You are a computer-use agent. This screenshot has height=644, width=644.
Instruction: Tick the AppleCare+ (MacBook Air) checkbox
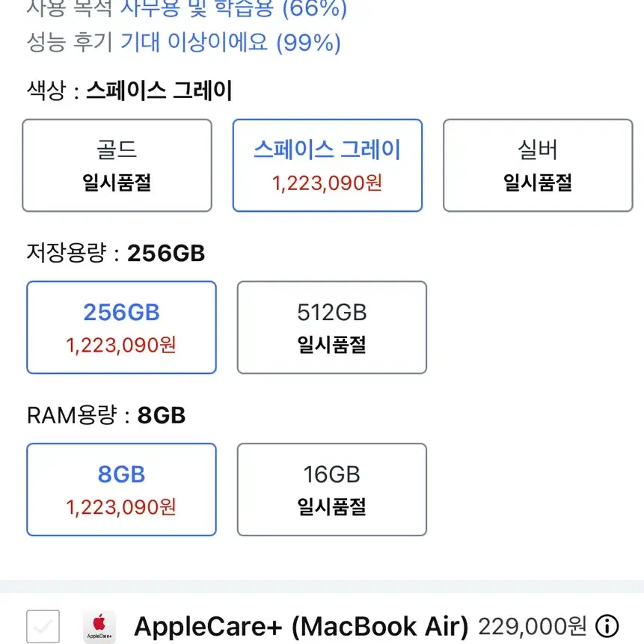[43, 626]
